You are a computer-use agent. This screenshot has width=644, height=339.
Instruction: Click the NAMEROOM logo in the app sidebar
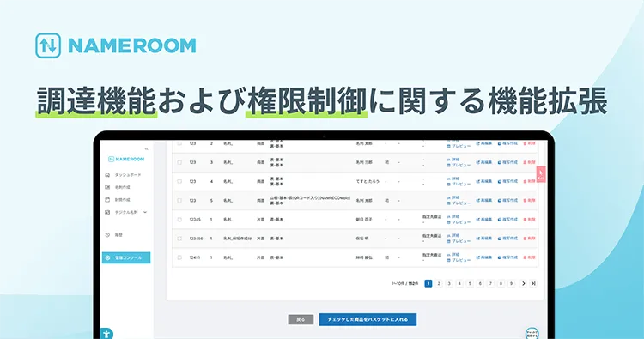[126, 160]
